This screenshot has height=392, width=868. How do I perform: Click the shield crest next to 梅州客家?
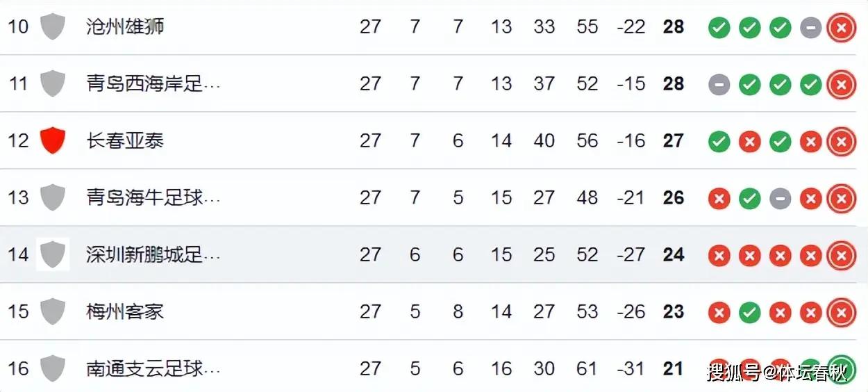[53, 311]
